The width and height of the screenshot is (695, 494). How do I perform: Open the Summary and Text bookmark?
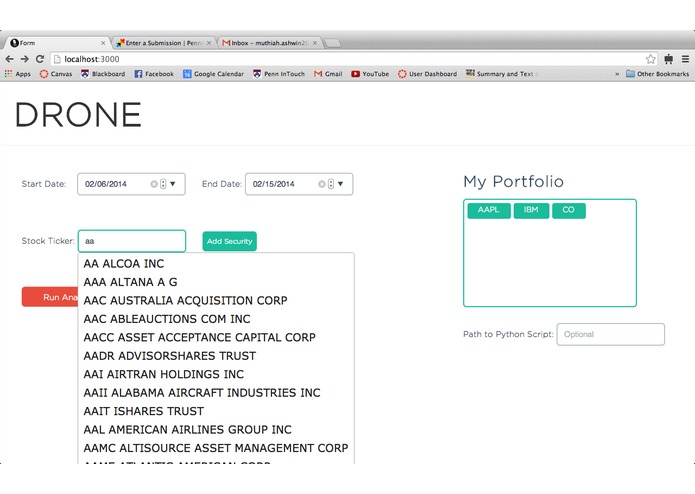[502, 74]
